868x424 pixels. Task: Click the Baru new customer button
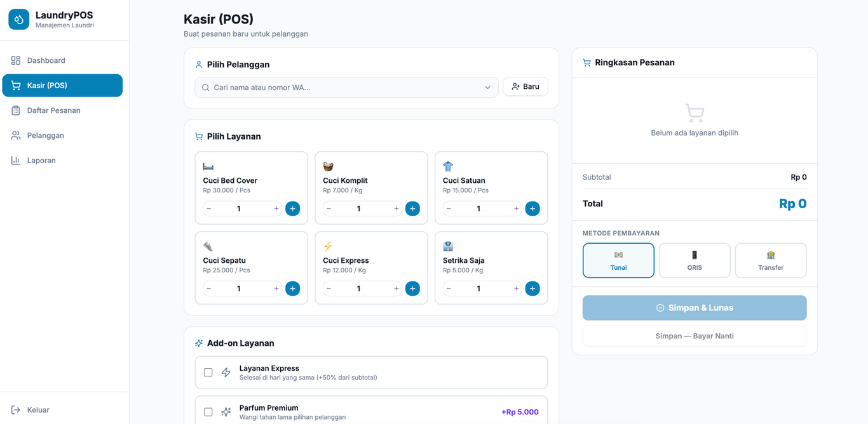tap(526, 86)
